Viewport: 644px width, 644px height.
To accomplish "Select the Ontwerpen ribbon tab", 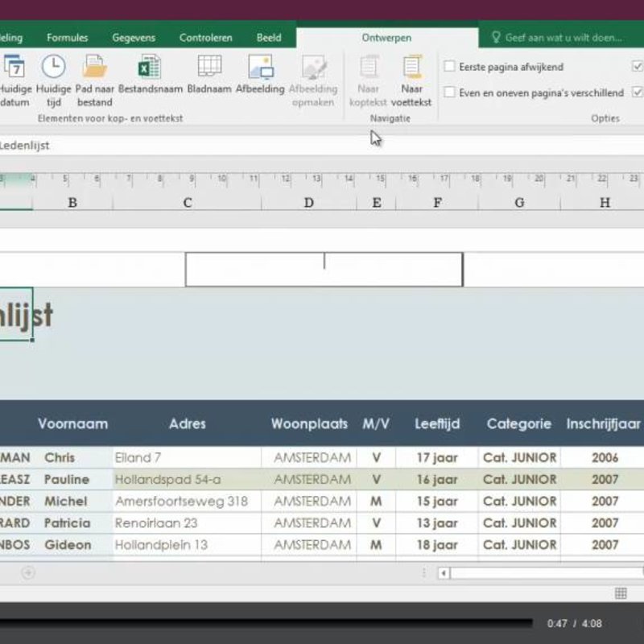I will point(386,38).
